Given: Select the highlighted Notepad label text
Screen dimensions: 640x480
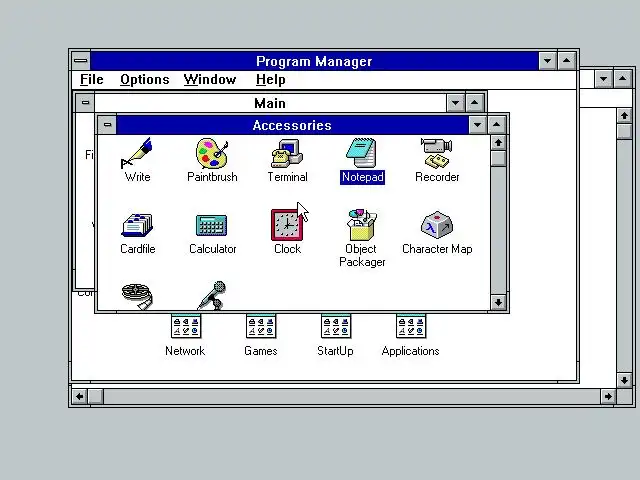Looking at the screenshot, I should click(x=362, y=177).
